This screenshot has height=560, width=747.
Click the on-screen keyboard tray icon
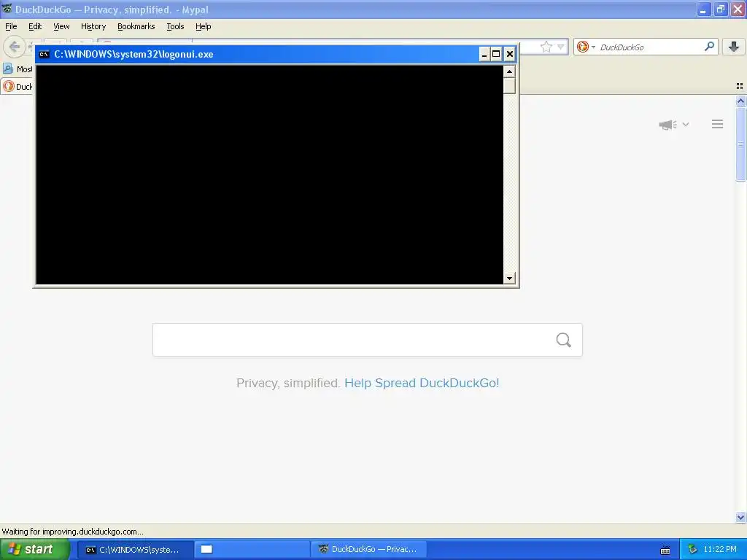point(665,551)
